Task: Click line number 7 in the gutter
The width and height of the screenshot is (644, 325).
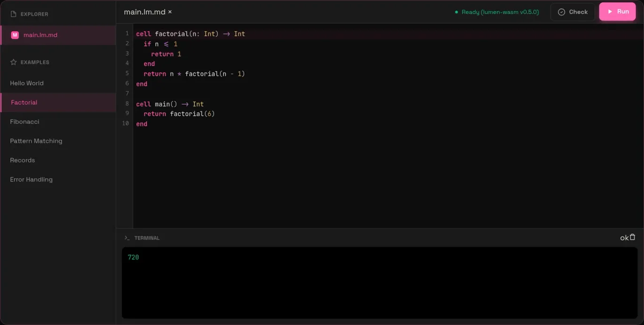Action: (127, 93)
